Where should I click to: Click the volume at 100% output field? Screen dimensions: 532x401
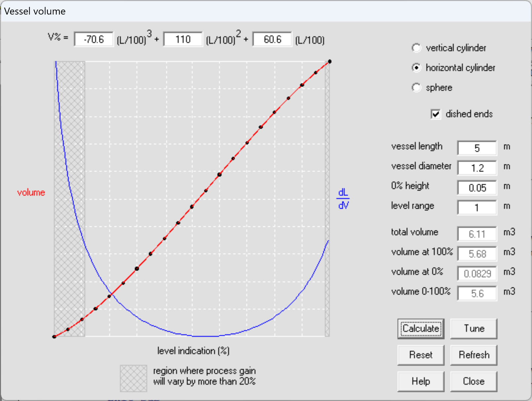coord(477,254)
